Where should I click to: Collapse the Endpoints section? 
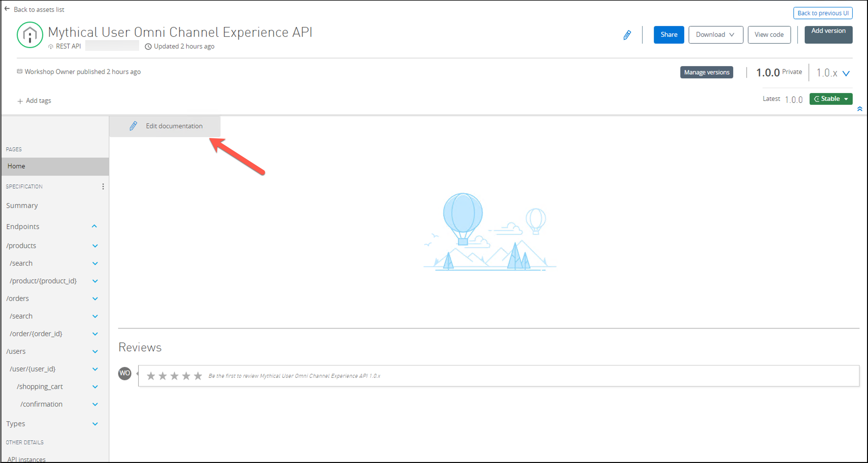(94, 226)
